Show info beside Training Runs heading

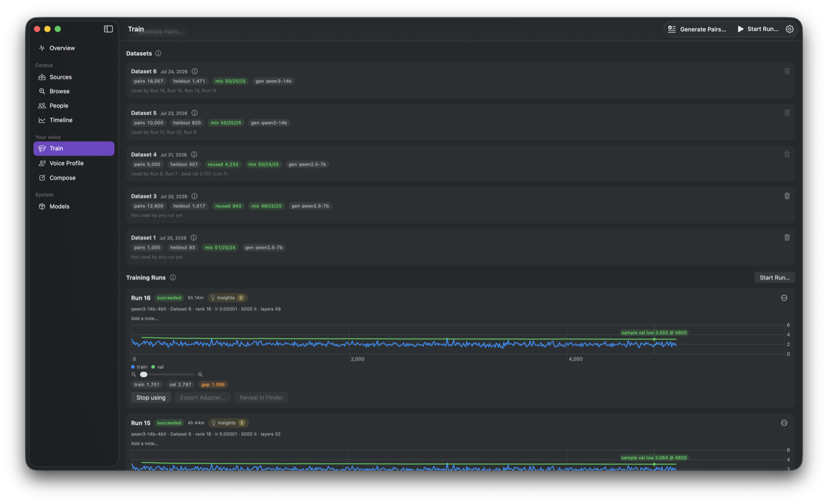173,277
